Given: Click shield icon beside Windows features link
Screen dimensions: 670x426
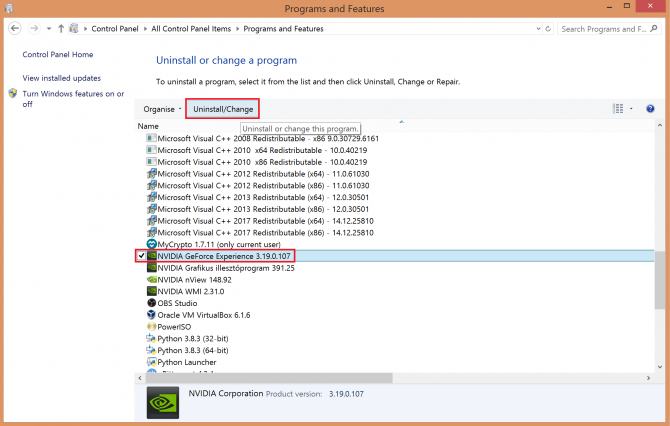Looking at the screenshot, I should (x=13, y=93).
